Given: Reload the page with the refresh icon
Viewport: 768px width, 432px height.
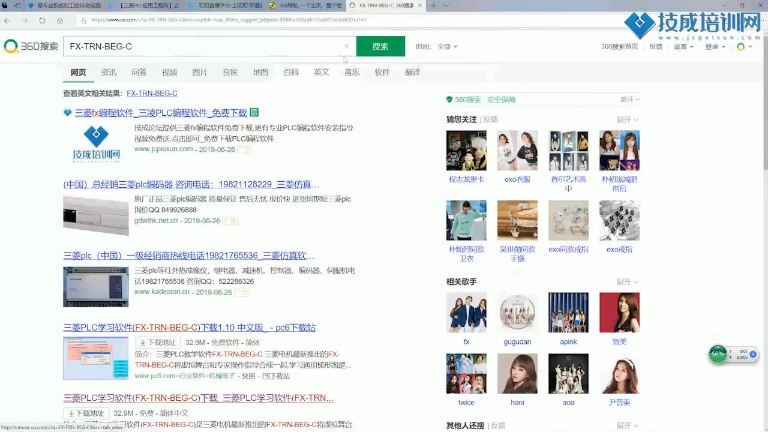Looking at the screenshot, I should point(42,21).
